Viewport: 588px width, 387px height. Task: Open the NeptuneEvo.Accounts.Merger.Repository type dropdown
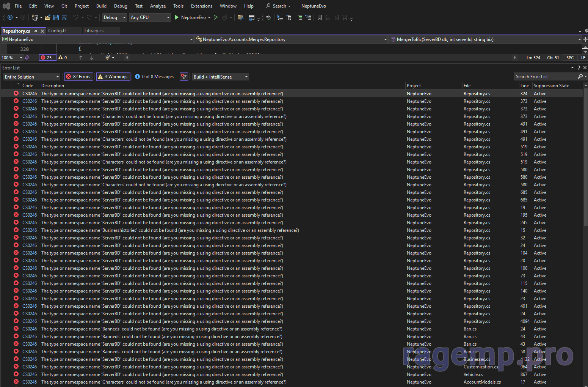[x=292, y=39]
